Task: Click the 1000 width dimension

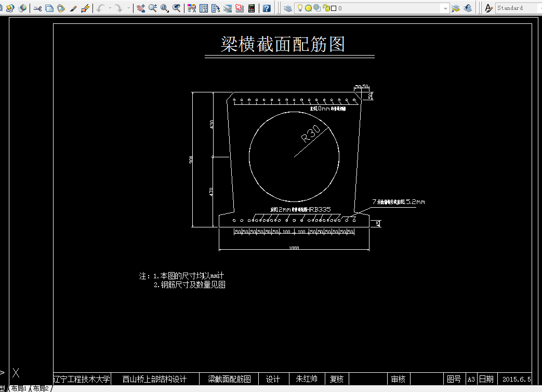Action: [x=294, y=247]
